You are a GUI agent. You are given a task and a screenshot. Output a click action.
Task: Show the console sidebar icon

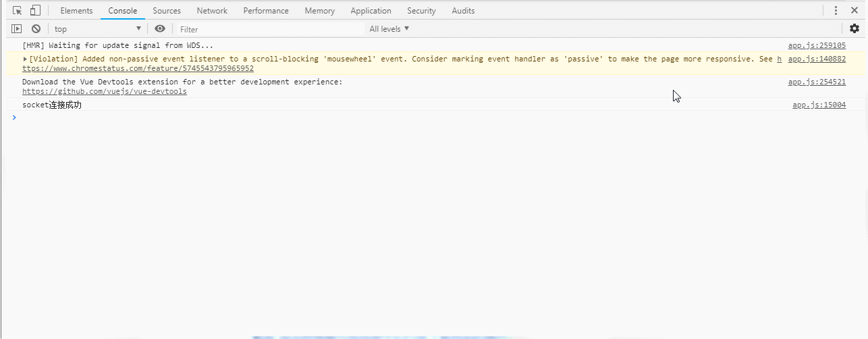coord(17,29)
